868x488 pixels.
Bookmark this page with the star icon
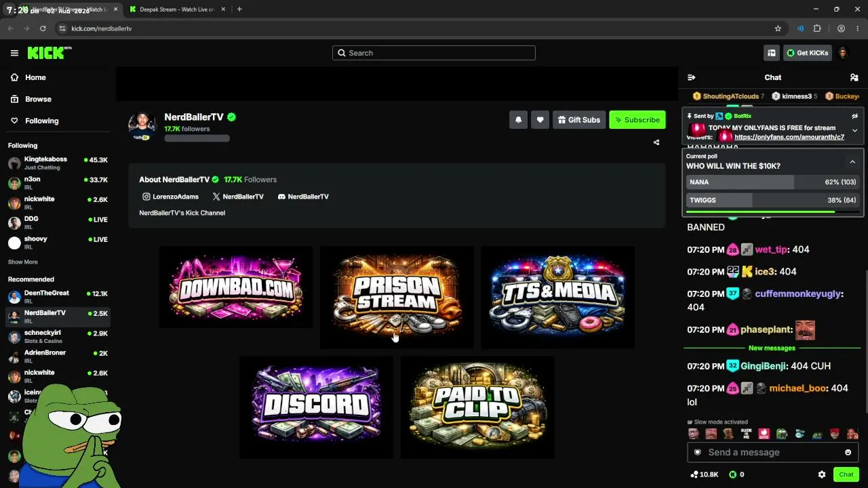[x=778, y=28]
